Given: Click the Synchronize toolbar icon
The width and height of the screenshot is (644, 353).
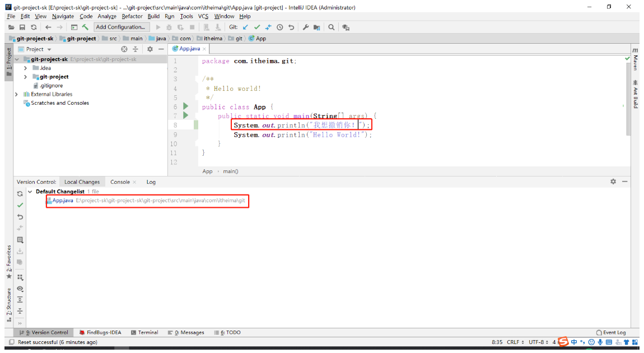Looking at the screenshot, I should click(34, 27).
